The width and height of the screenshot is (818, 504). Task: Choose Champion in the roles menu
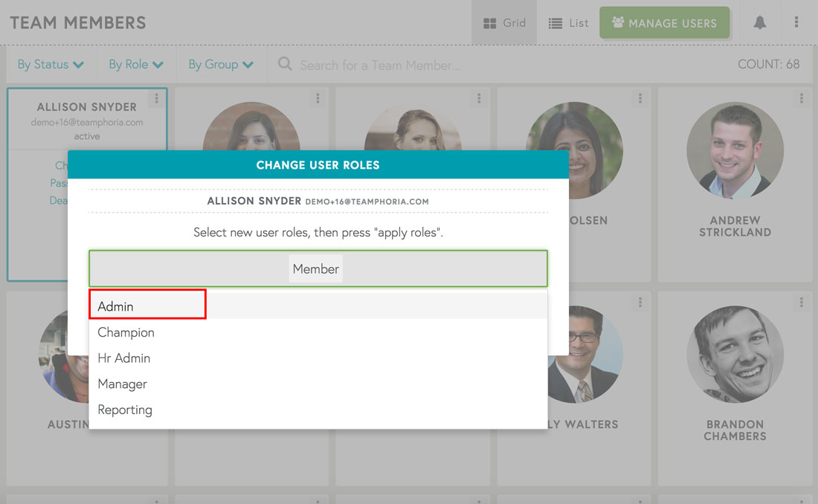(126, 332)
